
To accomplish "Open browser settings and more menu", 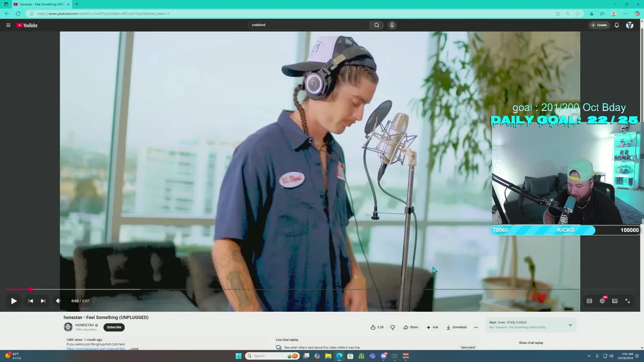I will point(625,14).
